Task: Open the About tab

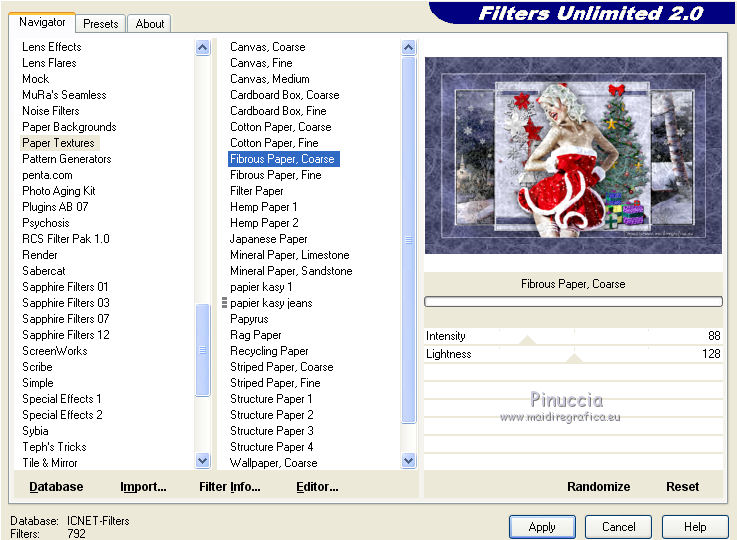Action: click(149, 24)
